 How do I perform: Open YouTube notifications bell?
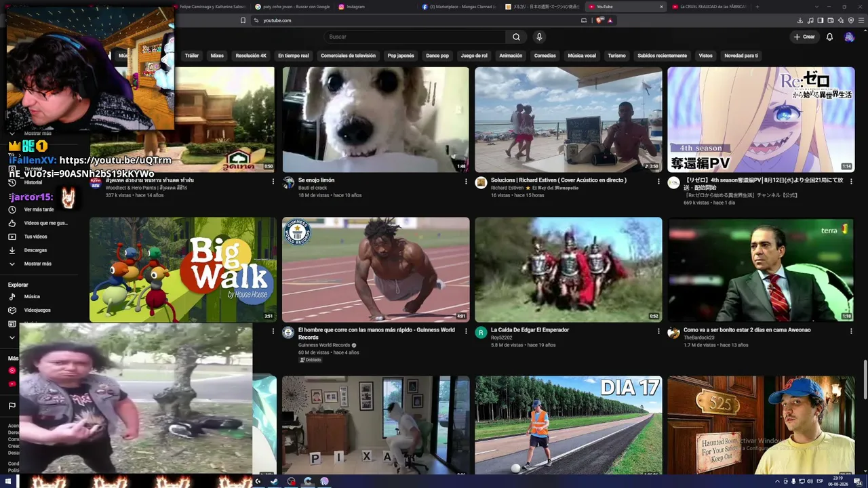[829, 37]
